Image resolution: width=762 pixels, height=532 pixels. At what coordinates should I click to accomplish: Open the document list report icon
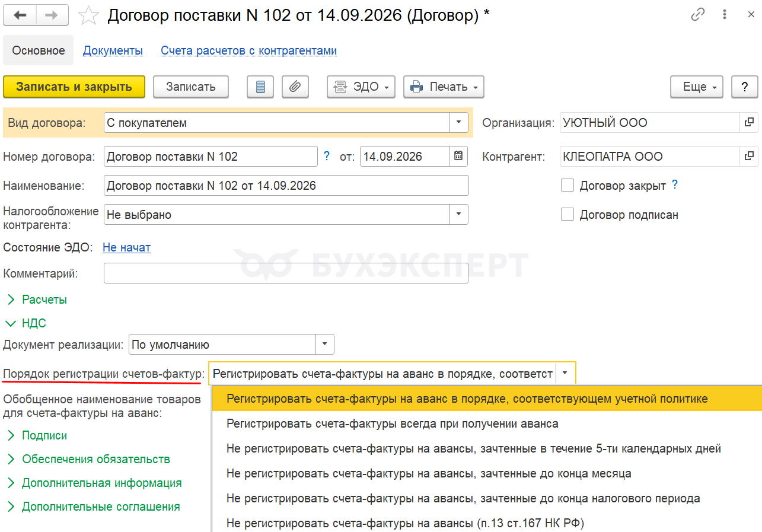pyautogui.click(x=260, y=87)
